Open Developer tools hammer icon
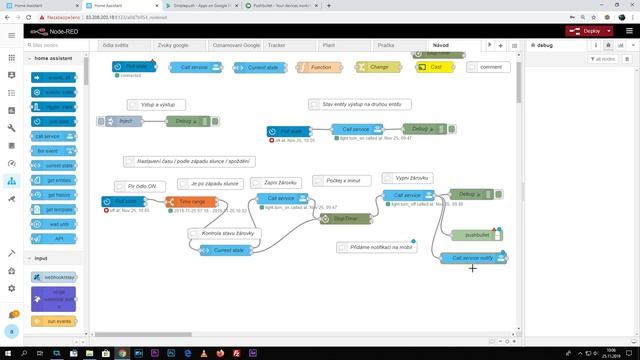Viewport: 640px width, 360px height. point(11,253)
